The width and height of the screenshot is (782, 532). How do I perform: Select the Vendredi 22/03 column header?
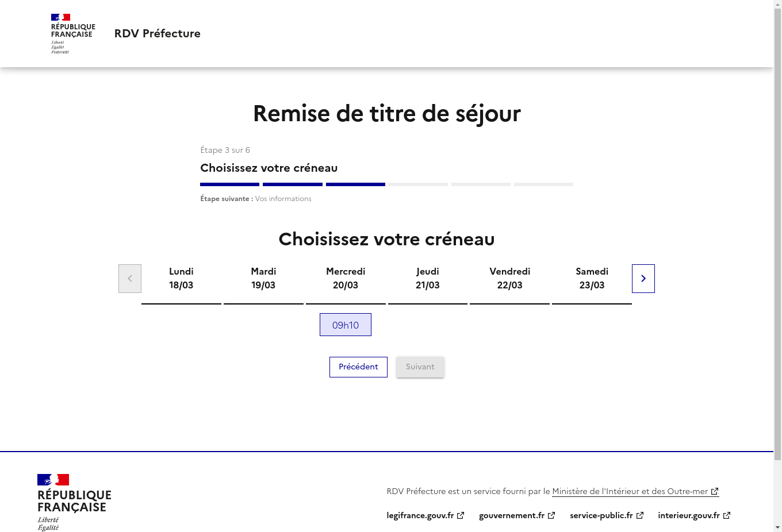(x=510, y=279)
